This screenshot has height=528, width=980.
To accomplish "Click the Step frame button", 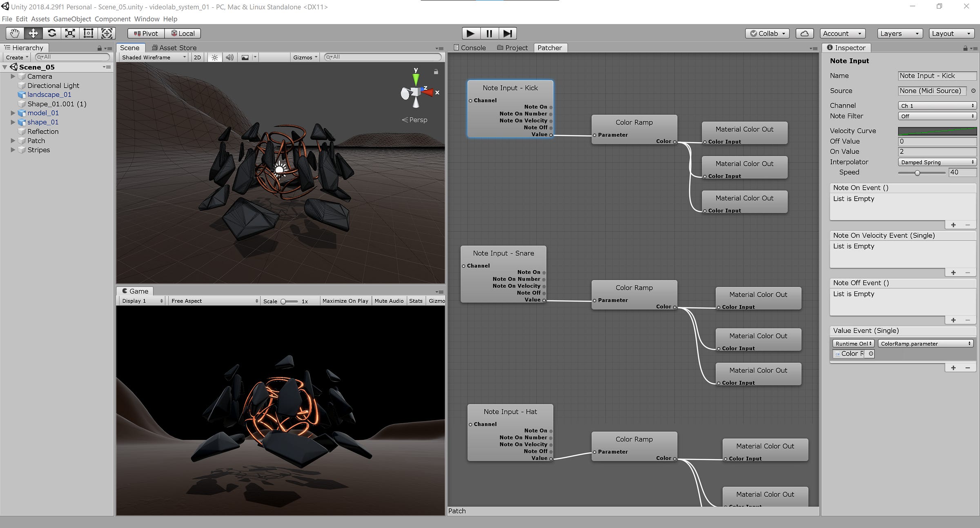I will point(508,33).
